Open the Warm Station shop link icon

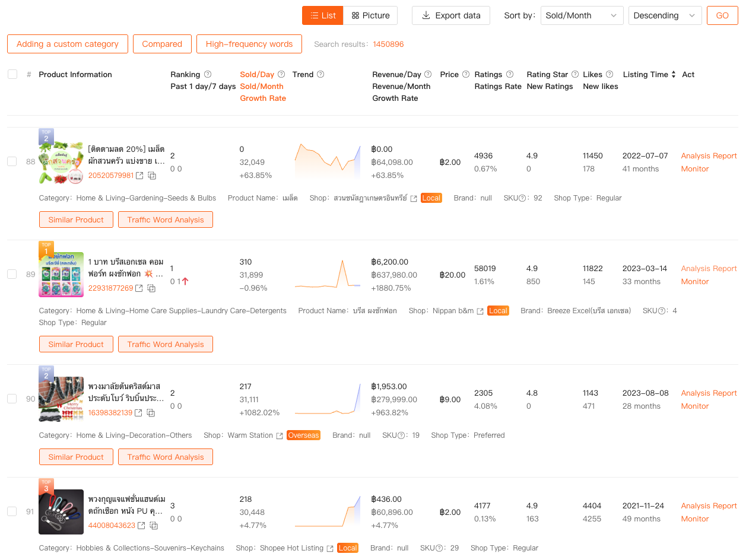click(280, 435)
